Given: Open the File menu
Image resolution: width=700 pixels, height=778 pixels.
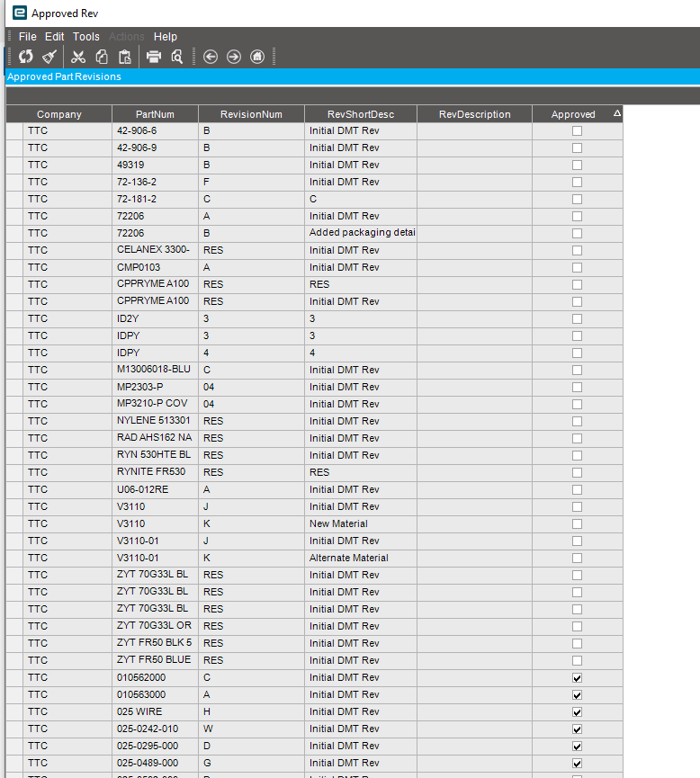Looking at the screenshot, I should [27, 37].
